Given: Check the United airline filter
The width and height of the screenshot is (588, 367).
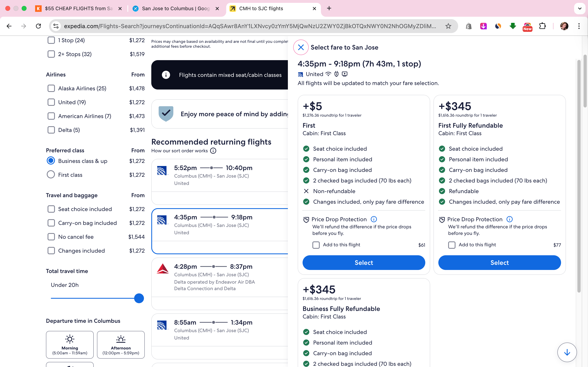Looking at the screenshot, I should point(51,102).
